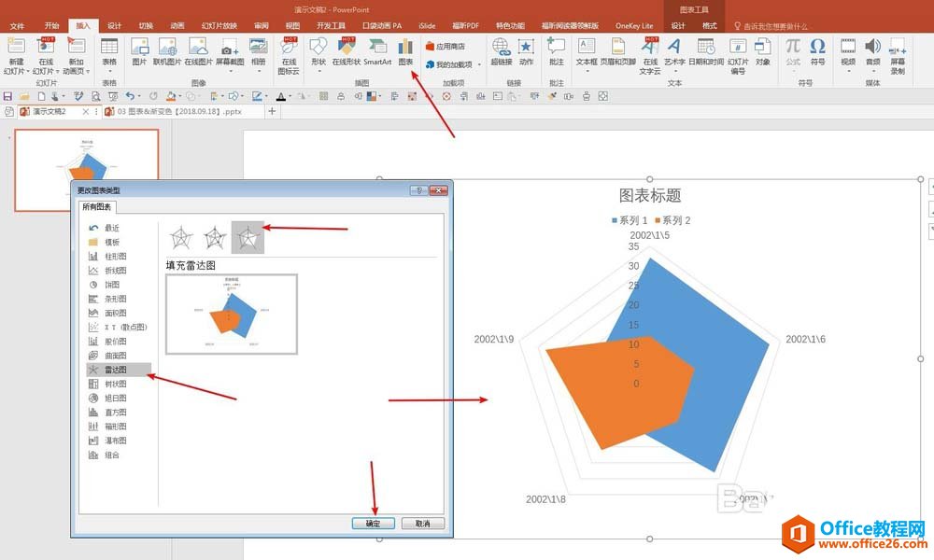Open the OneKey Lite tab
This screenshot has width=934, height=560.
(634, 25)
